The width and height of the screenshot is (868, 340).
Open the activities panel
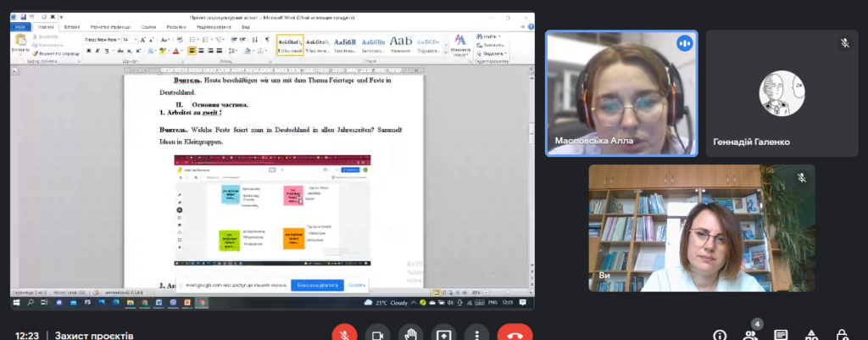(811, 336)
